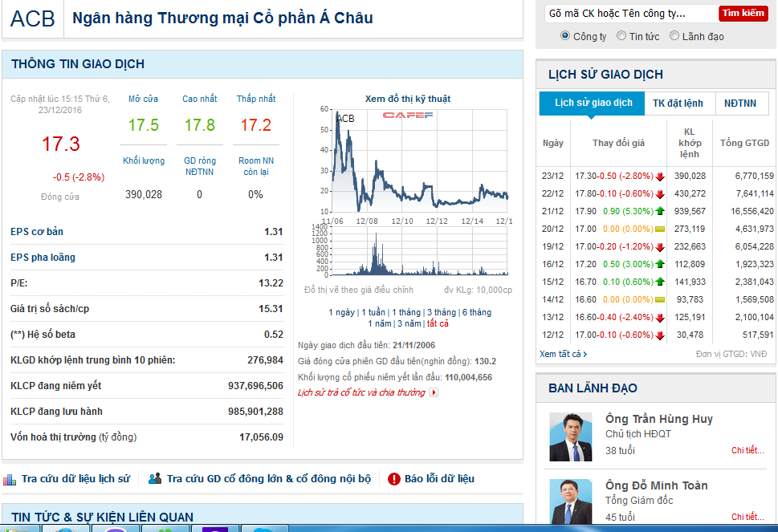
Task: Click the Ông Đỗ Minh Toàn name
Action: [x=657, y=485]
